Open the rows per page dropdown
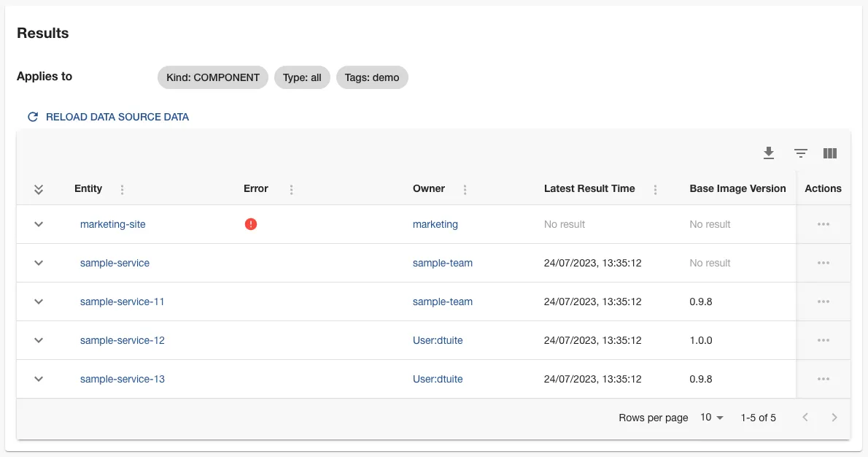 [711, 418]
